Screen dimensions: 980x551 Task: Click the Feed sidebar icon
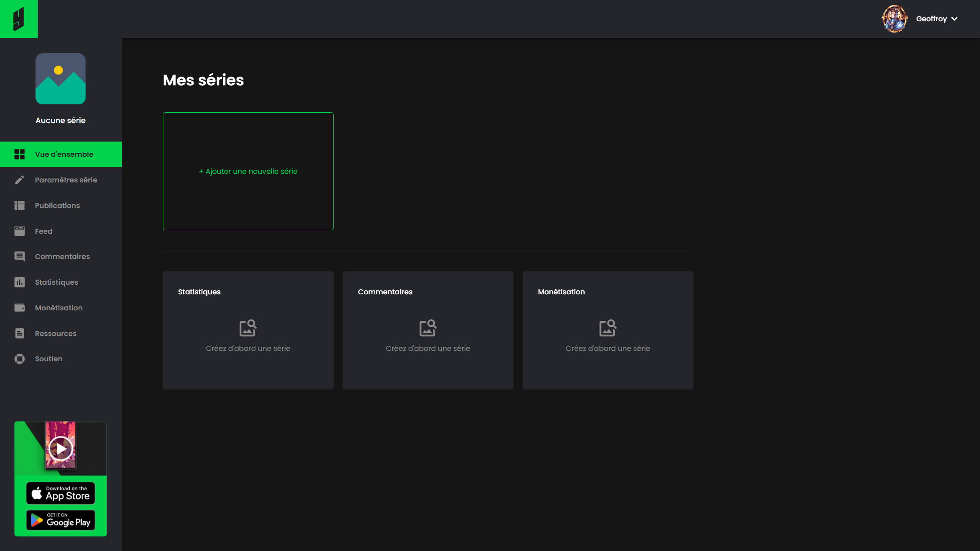point(19,231)
